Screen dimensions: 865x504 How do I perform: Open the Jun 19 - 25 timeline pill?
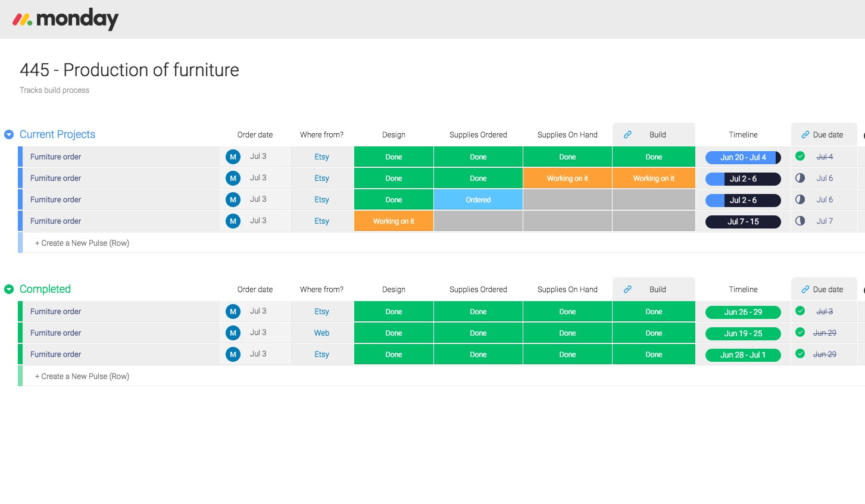coord(743,334)
